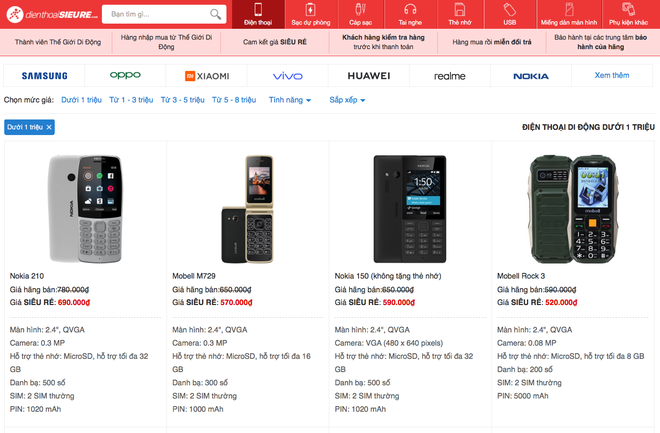660x433 pixels.
Task: Select price range Dưới 1 triệu link
Action: pos(81,100)
